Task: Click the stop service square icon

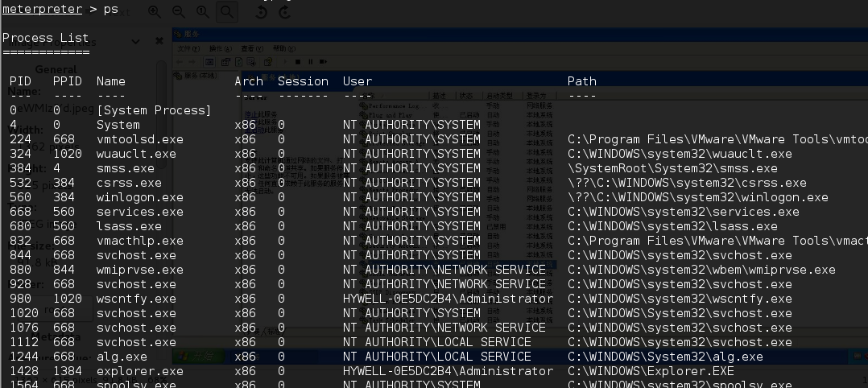Action: tap(298, 61)
